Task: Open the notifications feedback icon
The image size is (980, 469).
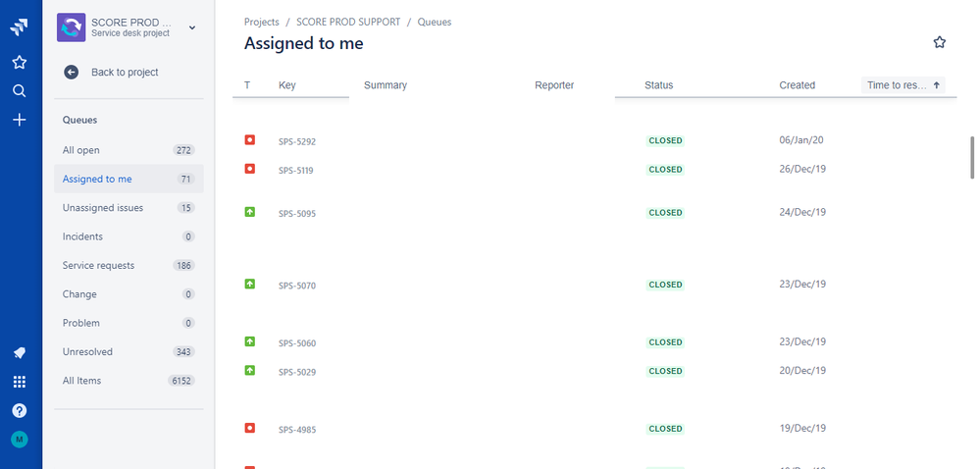Action: [x=20, y=352]
